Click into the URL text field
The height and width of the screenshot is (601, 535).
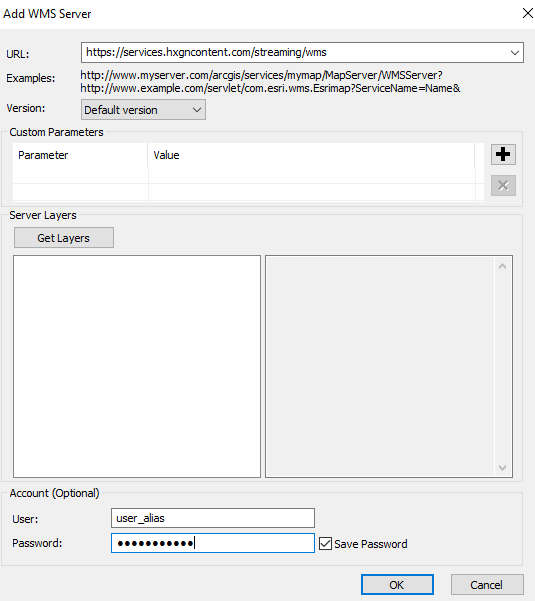pos(294,53)
